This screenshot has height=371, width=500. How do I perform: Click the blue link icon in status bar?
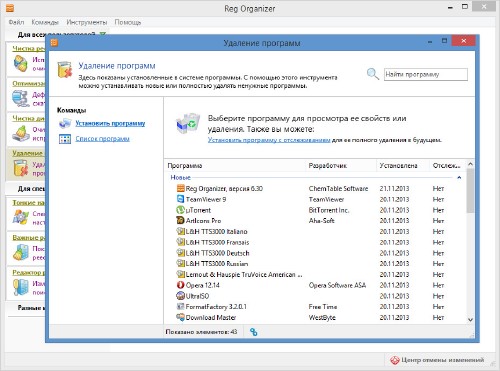[254, 332]
